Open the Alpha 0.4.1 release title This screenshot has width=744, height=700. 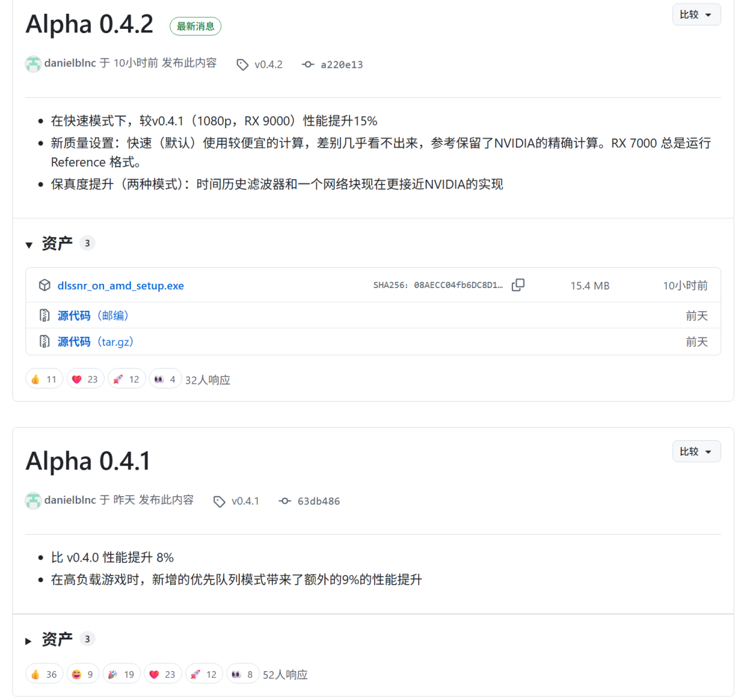point(88,461)
